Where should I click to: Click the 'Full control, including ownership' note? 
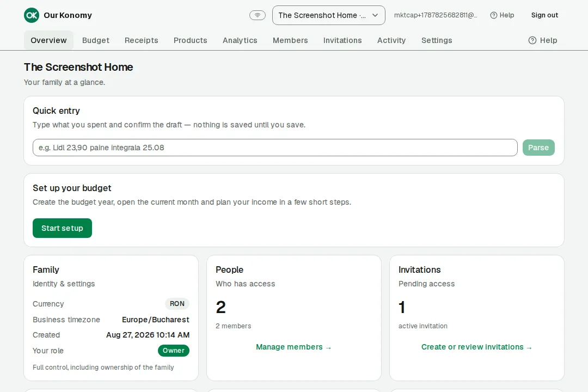coord(103,367)
